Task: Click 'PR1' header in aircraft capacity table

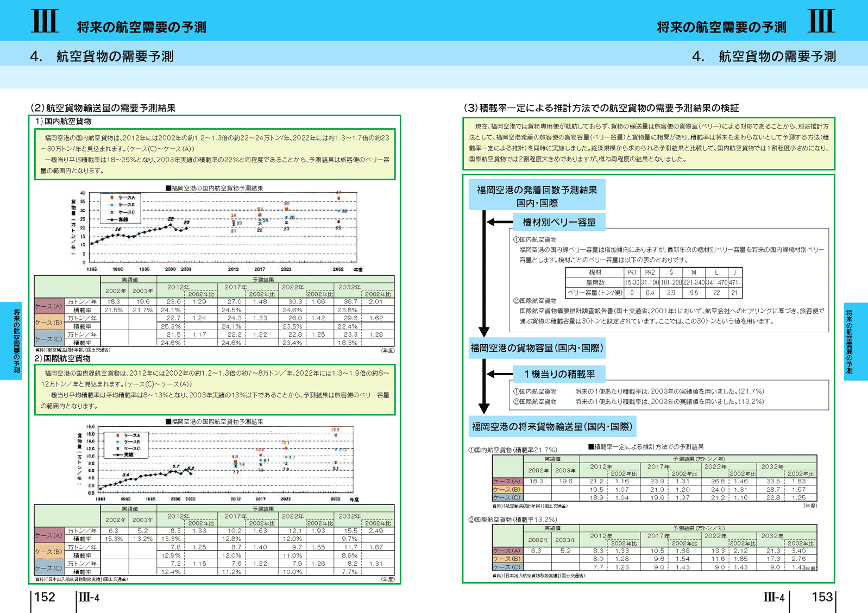Action: tap(632, 273)
